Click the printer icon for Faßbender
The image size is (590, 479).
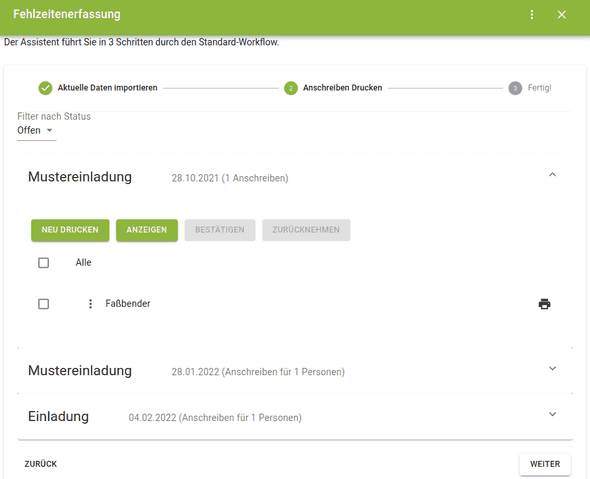(544, 304)
